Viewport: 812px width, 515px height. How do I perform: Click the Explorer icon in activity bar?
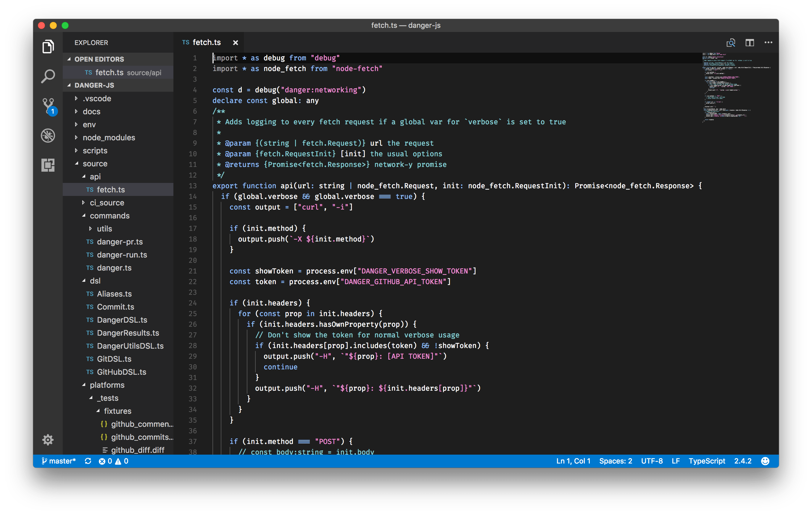(48, 46)
